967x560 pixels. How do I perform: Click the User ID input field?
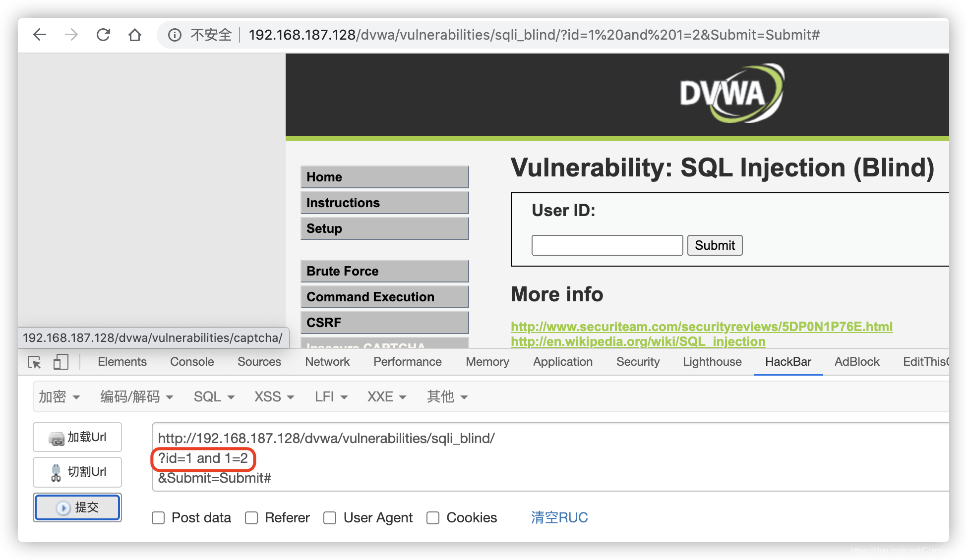pyautogui.click(x=607, y=245)
